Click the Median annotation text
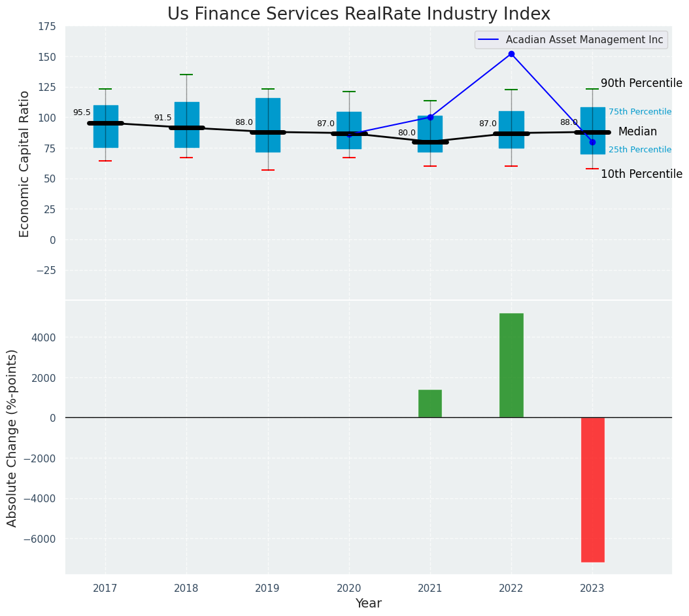689x616 pixels. pos(637,132)
